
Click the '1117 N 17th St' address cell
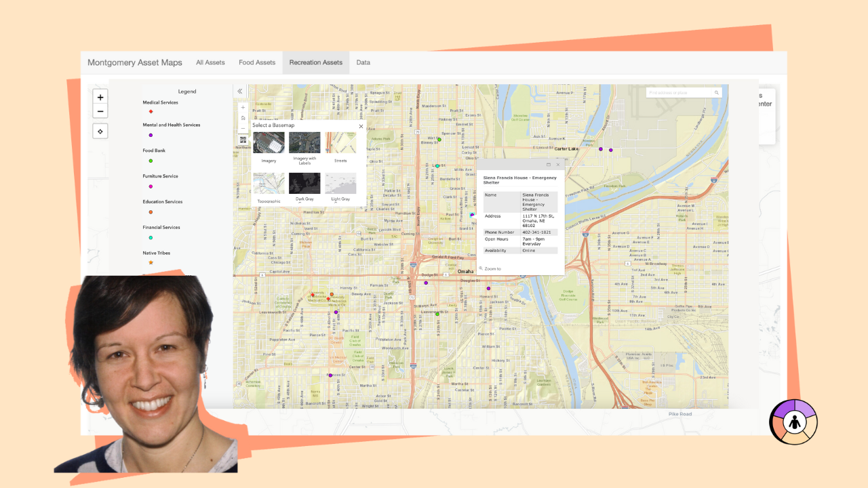[x=539, y=221]
